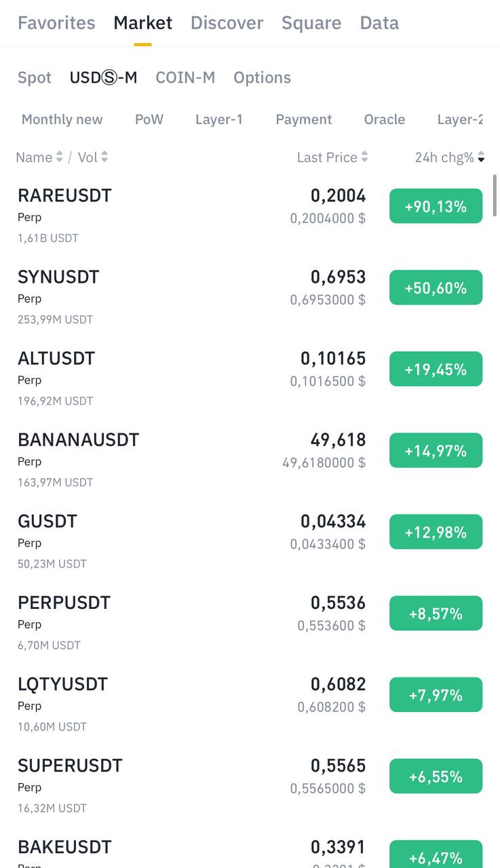500x868 pixels.
Task: Sort list by Vol arrows
Action: [x=104, y=157]
